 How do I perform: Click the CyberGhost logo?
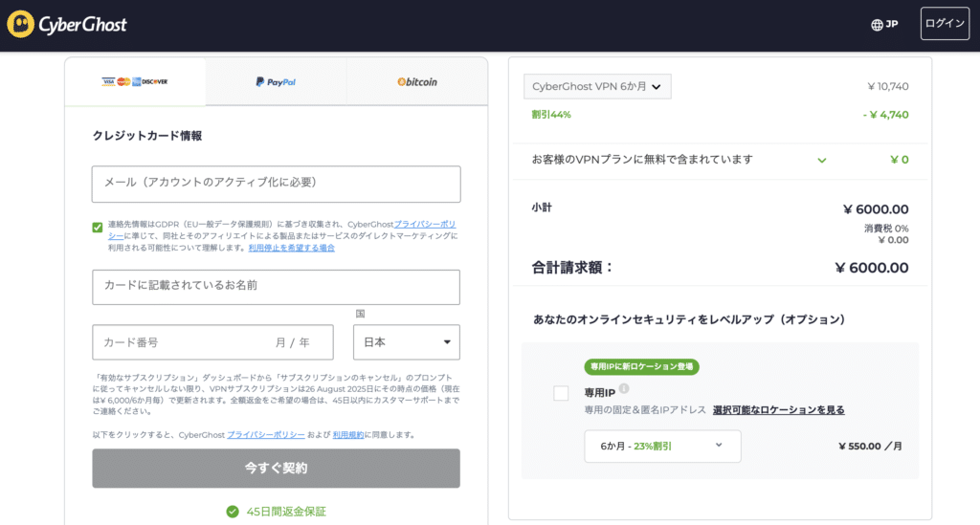67,24
